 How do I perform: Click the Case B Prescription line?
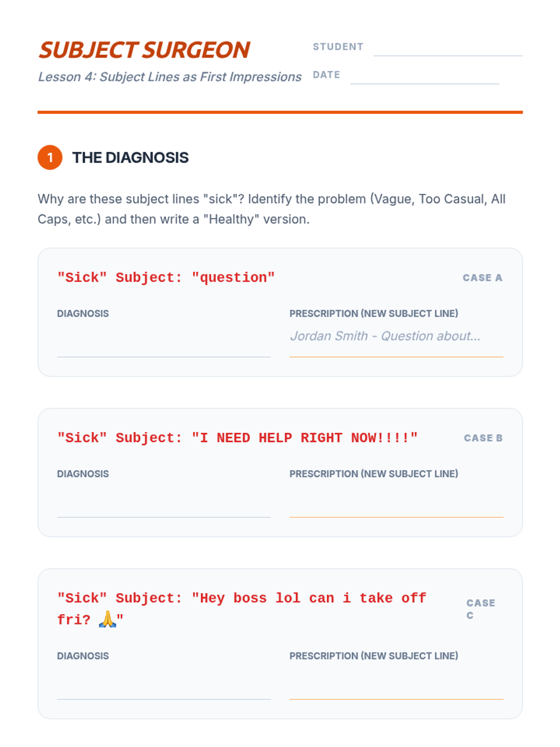click(x=396, y=502)
